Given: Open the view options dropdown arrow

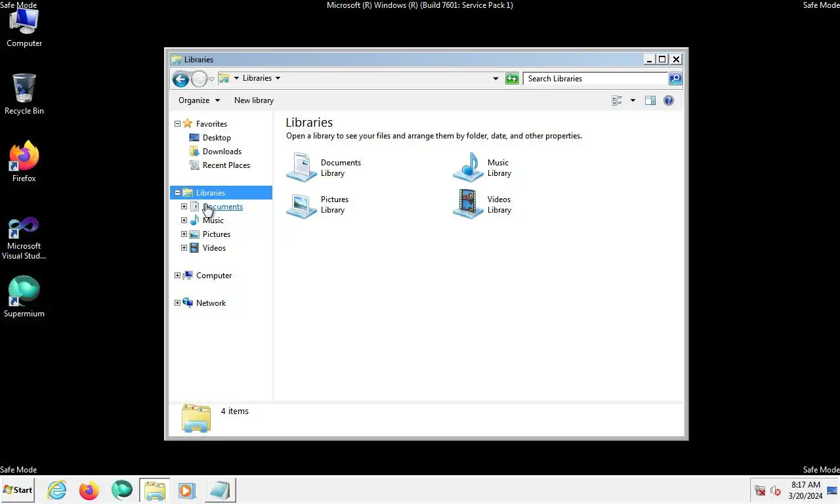Looking at the screenshot, I should point(633,100).
